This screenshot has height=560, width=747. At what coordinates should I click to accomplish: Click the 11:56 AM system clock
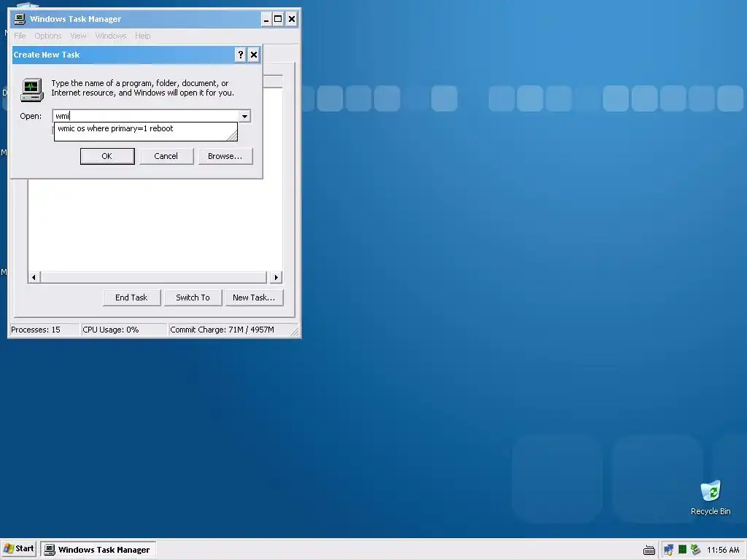723,550
